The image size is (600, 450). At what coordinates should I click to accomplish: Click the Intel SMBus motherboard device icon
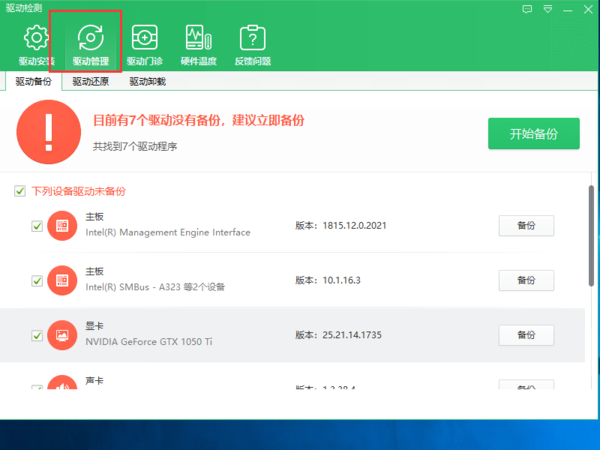62,280
